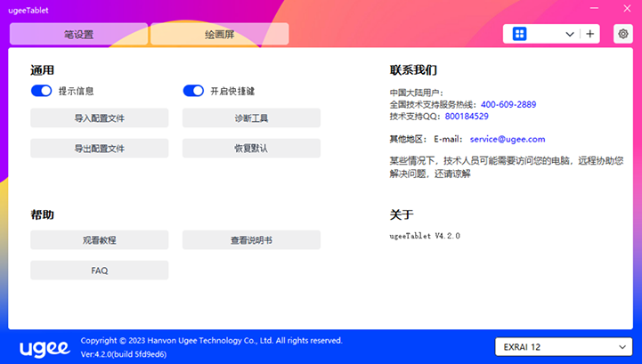Minimize the ugeeTablet window
This screenshot has width=642, height=364.
(594, 8)
